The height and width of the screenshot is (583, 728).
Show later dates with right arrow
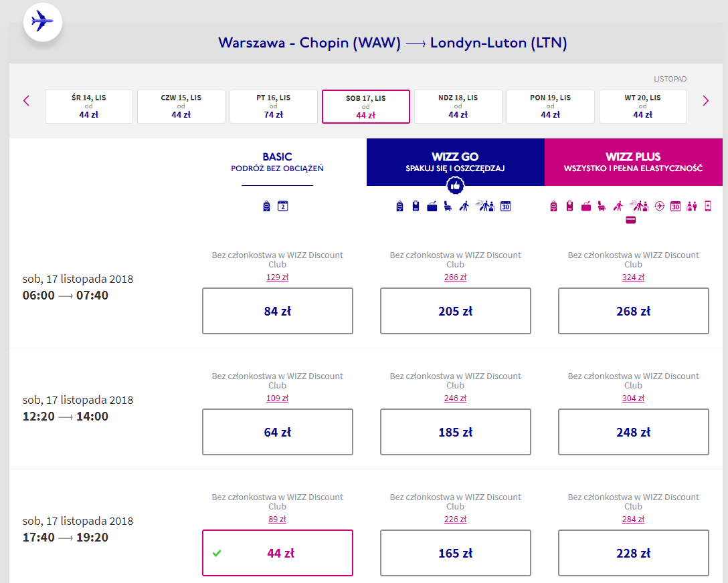(706, 101)
